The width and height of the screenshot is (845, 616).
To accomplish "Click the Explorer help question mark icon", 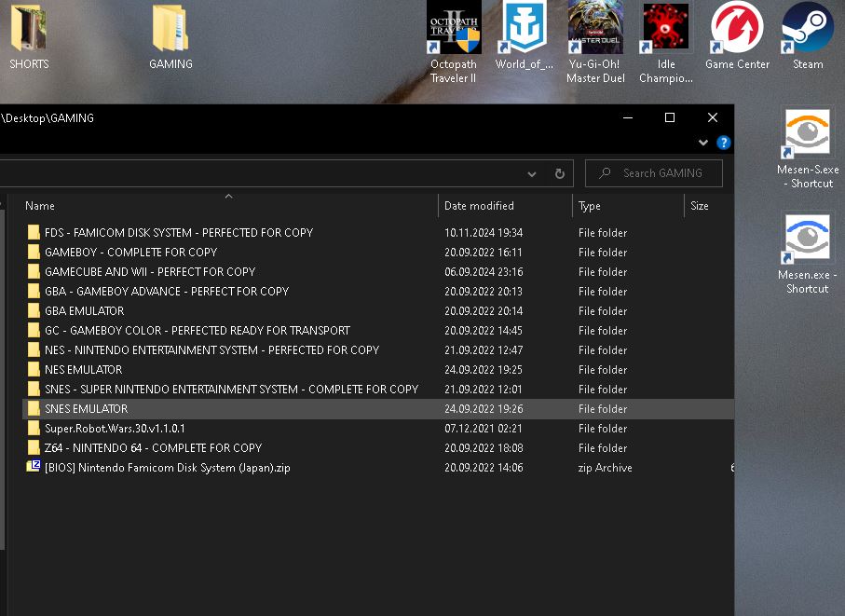I will [723, 143].
